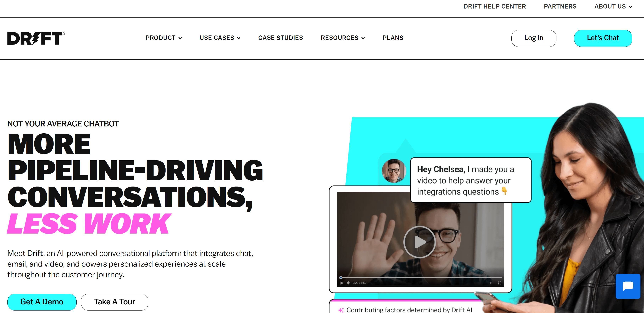The height and width of the screenshot is (313, 644).
Task: Open the PLANS page
Action: click(x=393, y=38)
